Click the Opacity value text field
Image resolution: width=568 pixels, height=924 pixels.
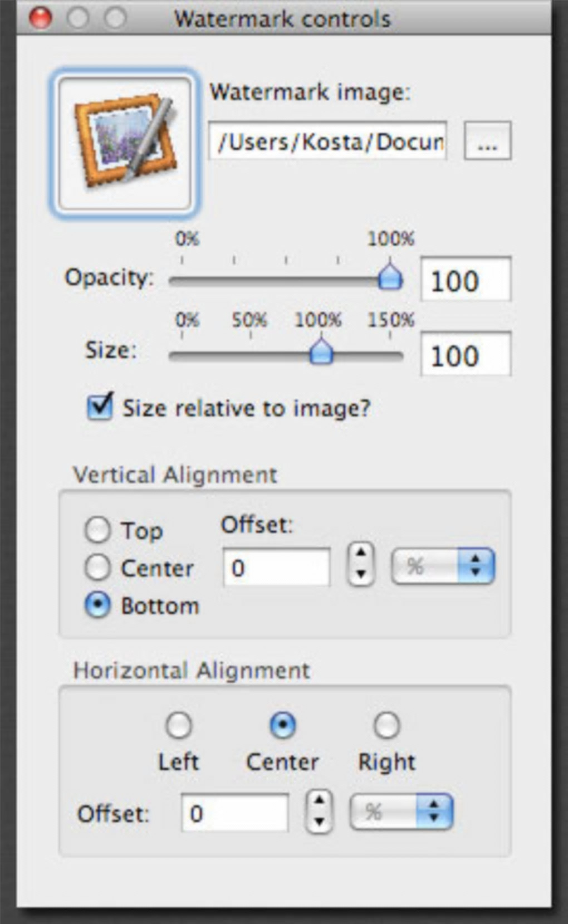(x=465, y=280)
